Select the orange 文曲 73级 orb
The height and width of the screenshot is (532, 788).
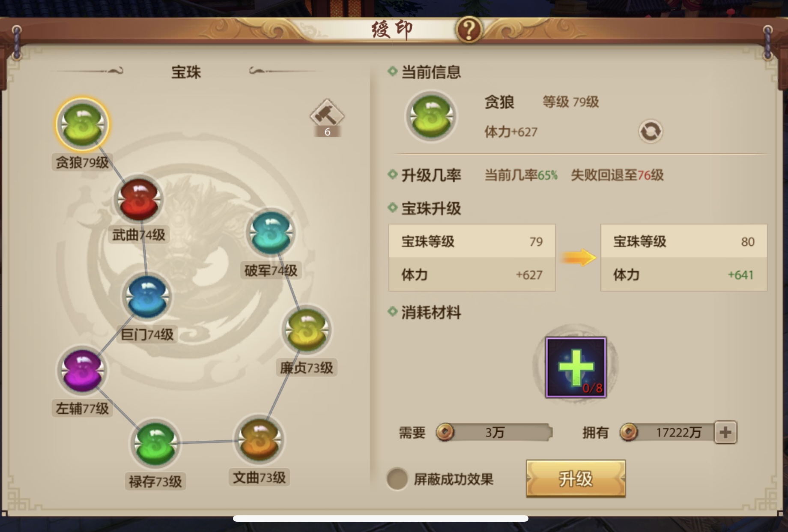tap(259, 439)
